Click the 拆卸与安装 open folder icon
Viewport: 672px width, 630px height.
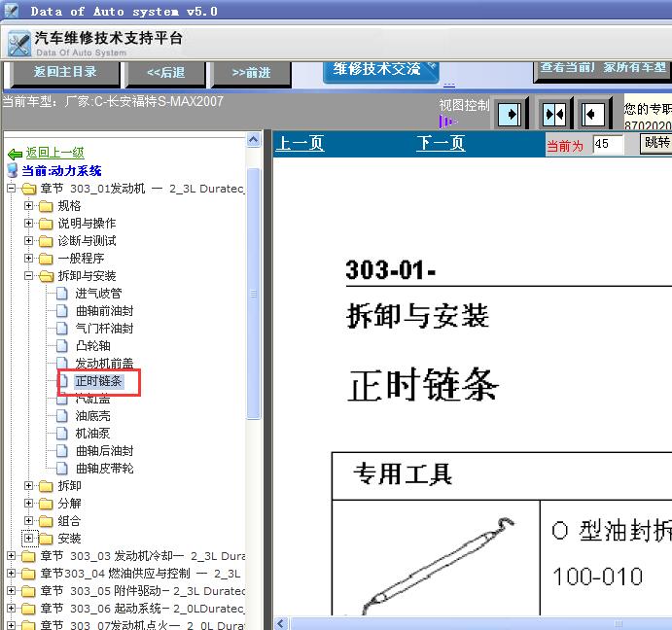pos(46,276)
